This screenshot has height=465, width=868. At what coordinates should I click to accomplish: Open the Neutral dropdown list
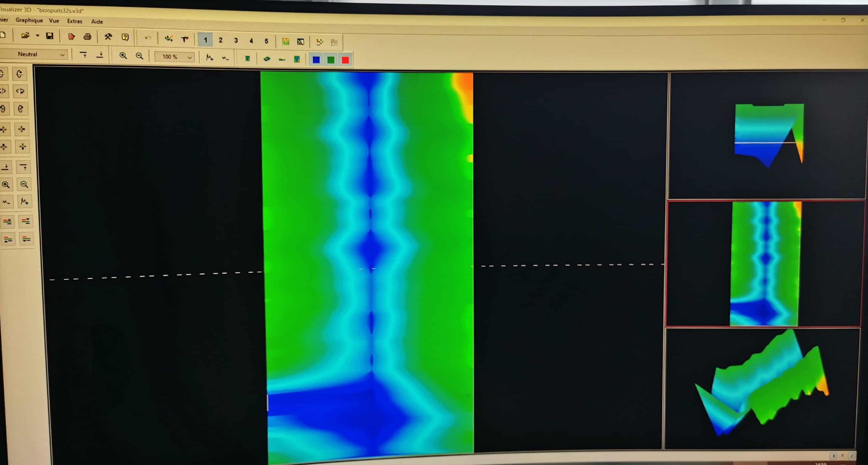pos(62,55)
